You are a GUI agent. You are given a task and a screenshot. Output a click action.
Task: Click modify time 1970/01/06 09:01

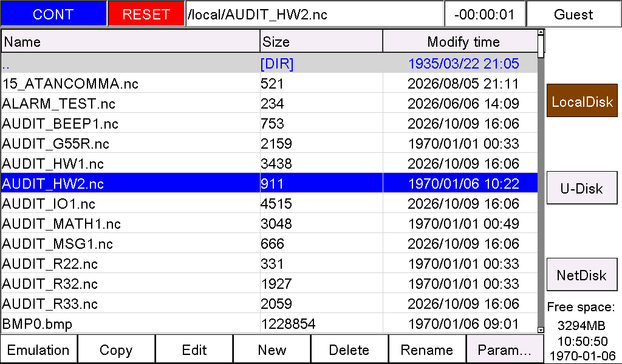[x=463, y=323]
